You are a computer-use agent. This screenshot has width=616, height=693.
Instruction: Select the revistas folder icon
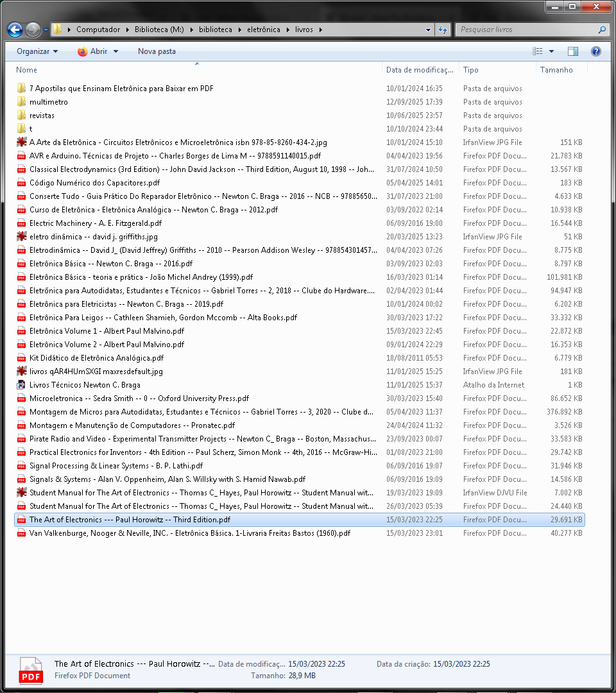tap(21, 116)
